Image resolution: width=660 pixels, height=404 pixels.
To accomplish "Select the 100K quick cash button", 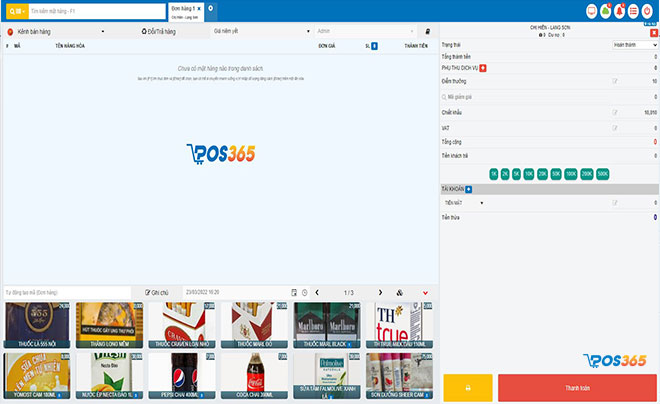I will [571, 174].
